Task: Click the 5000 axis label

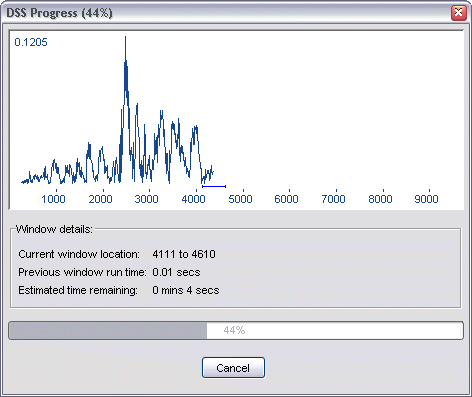Action: [x=240, y=199]
